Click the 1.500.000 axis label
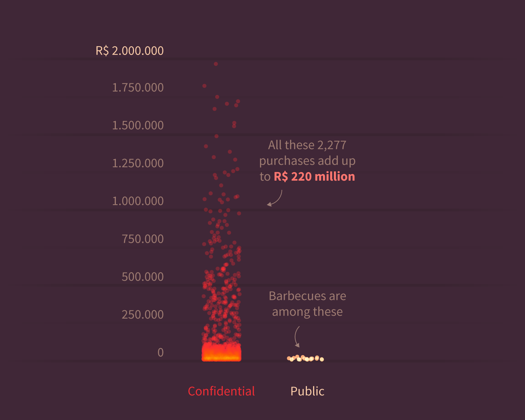Image resolution: width=525 pixels, height=420 pixels. [x=138, y=125]
